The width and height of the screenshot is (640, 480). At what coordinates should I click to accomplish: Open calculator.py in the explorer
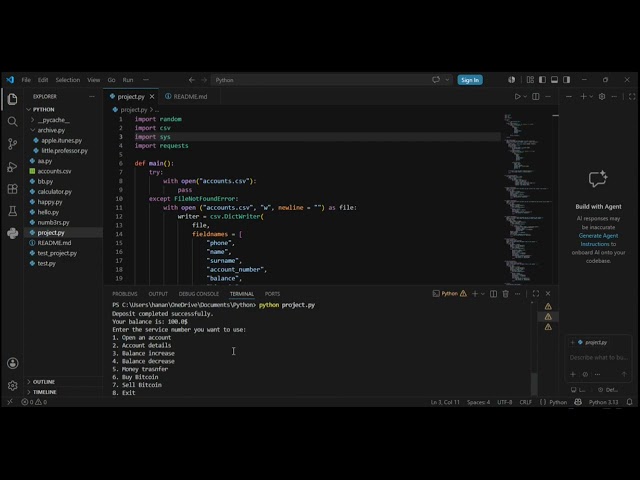(55, 192)
